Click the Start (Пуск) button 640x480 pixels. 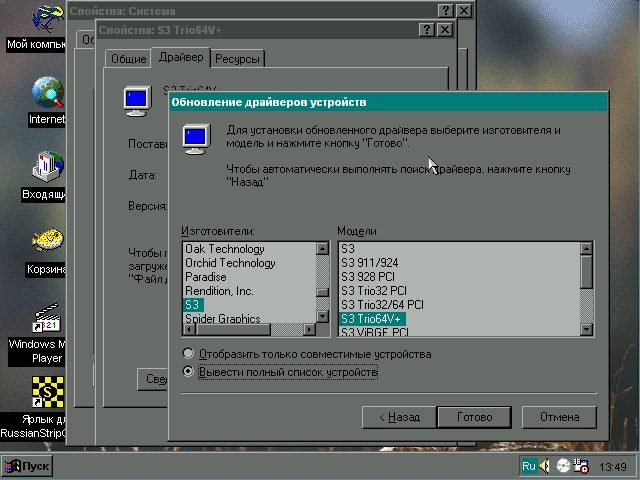coord(27,466)
